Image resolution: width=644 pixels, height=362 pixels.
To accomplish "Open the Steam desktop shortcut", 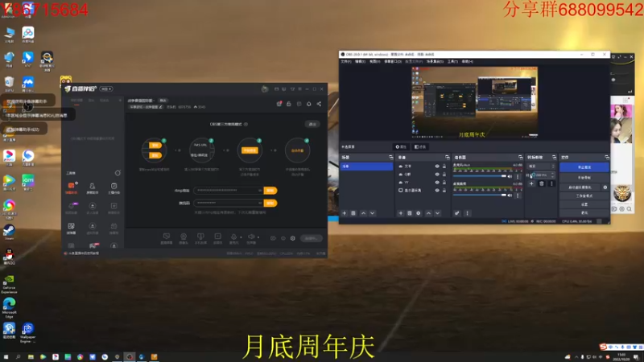I will 9,232.
